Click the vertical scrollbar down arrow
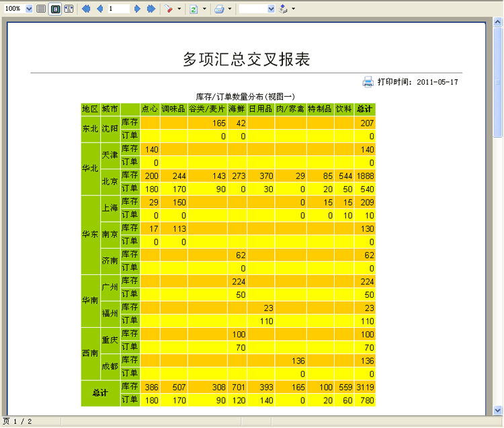 (x=498, y=410)
